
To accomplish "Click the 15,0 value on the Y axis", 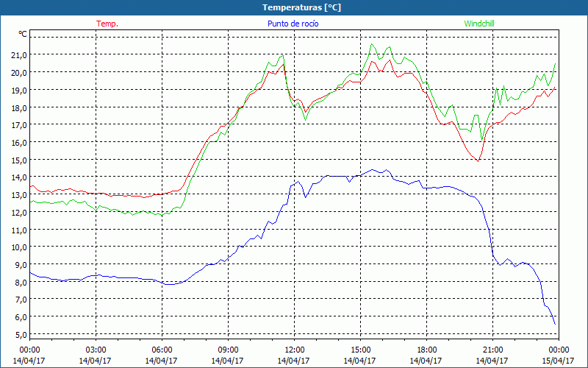I will pyautogui.click(x=20, y=160).
